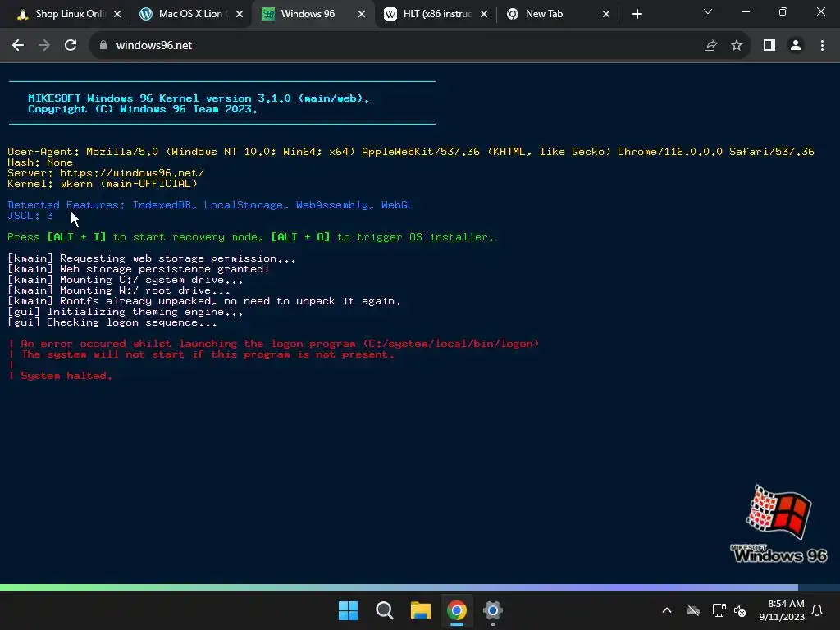
Task: Select the Windows 96 browser tab
Action: (x=308, y=15)
